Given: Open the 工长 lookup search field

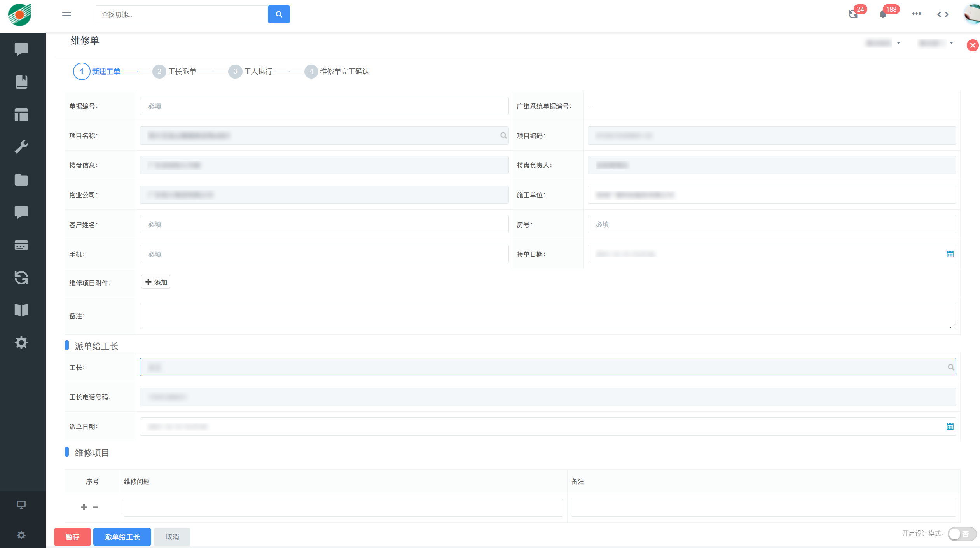Looking at the screenshot, I should click(x=547, y=367).
